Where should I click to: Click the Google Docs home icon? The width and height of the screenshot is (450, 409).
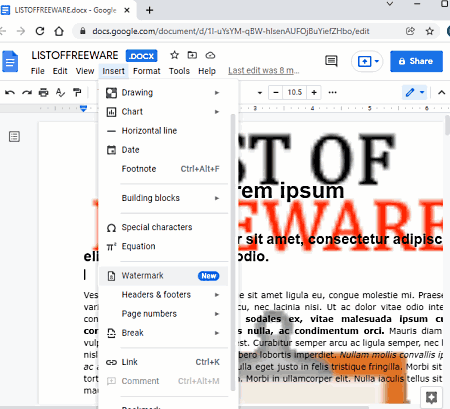tap(10, 61)
